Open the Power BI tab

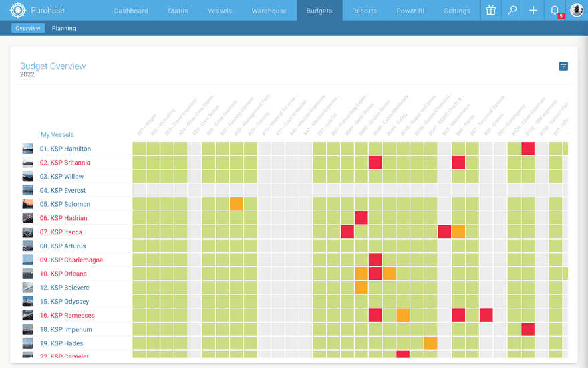(x=410, y=11)
